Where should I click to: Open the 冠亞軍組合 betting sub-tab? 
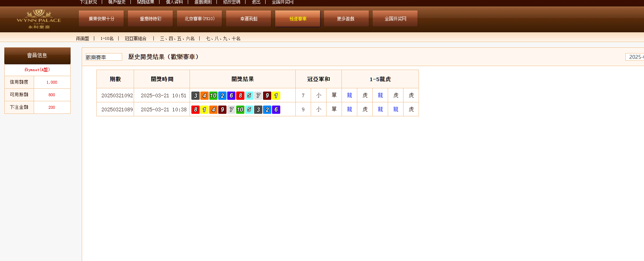pos(135,38)
